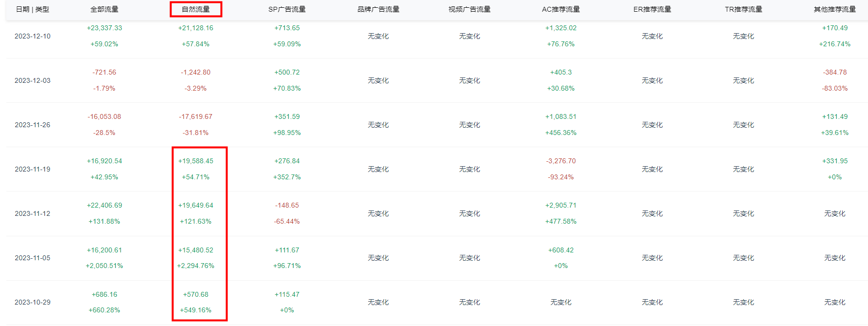Click the +131.49 other recommendation value
This screenshot has width=868, height=326.
click(x=835, y=116)
